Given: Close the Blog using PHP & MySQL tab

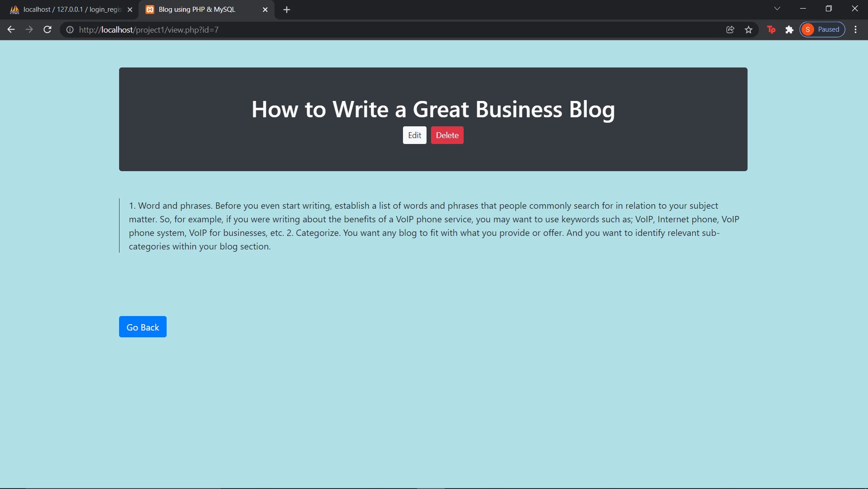Looking at the screenshot, I should tap(265, 10).
